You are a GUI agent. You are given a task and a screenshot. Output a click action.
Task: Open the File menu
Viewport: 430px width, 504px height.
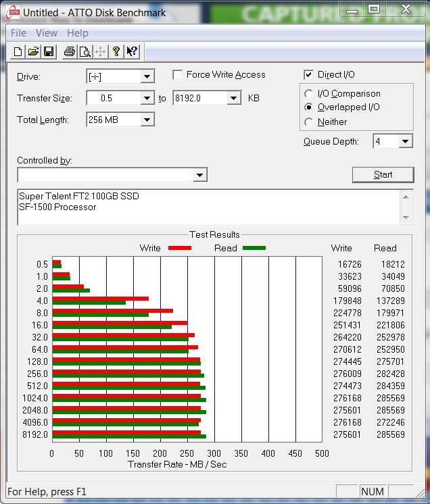pyautogui.click(x=18, y=33)
